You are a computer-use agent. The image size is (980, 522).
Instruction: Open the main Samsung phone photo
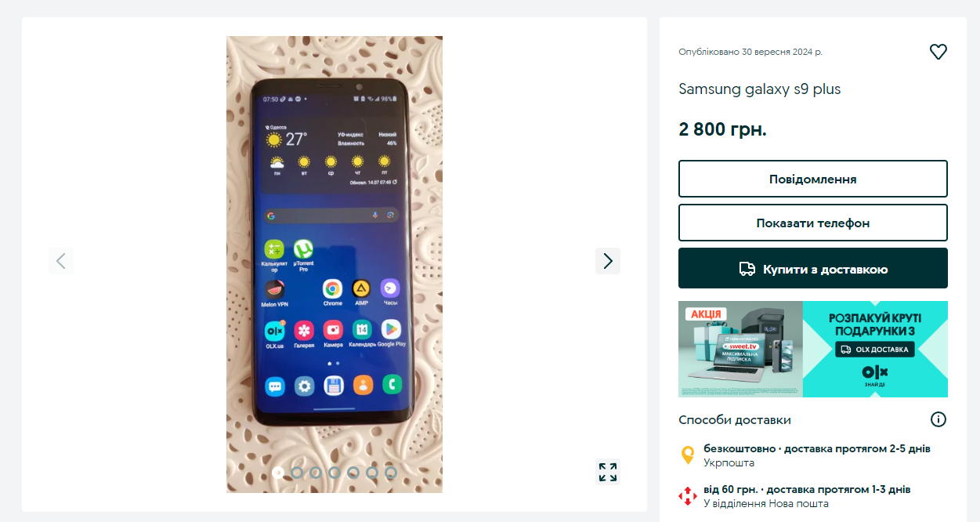pyautogui.click(x=335, y=264)
